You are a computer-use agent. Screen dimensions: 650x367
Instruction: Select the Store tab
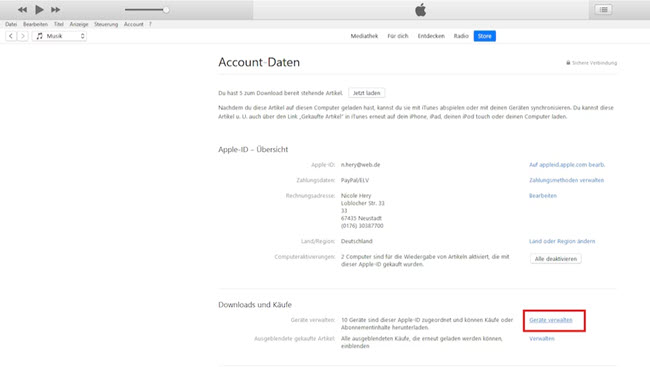tap(485, 36)
